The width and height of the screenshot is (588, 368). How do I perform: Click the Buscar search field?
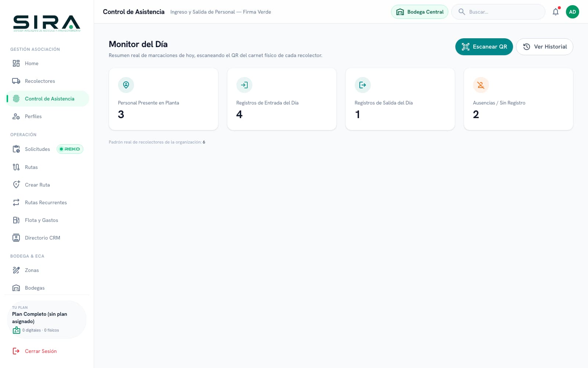(498, 12)
